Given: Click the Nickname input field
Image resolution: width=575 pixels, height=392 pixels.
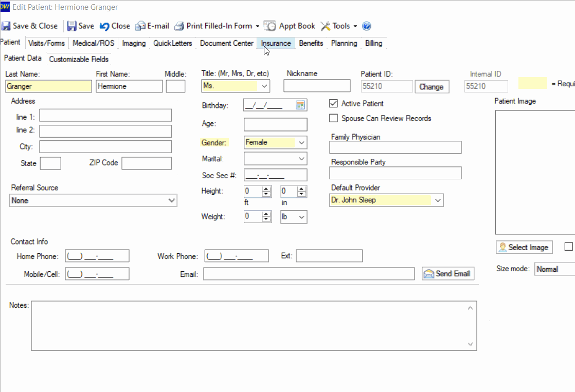Looking at the screenshot, I should click(x=317, y=86).
